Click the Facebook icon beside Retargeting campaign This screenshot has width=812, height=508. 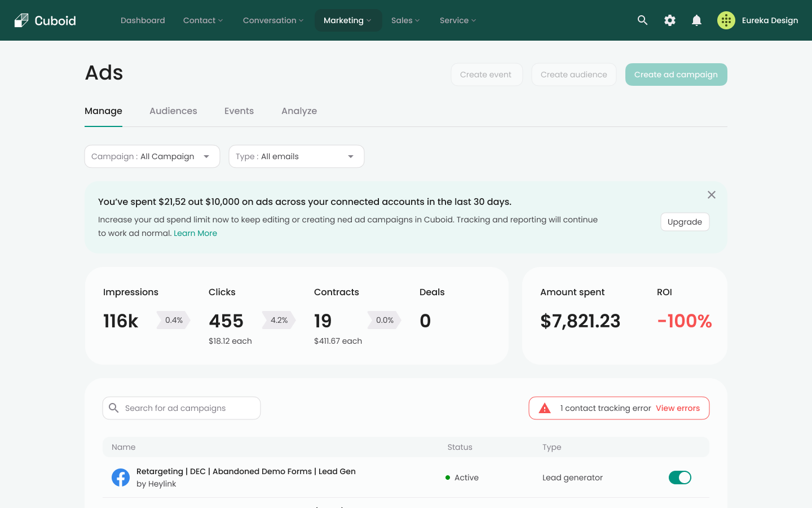coord(120,478)
